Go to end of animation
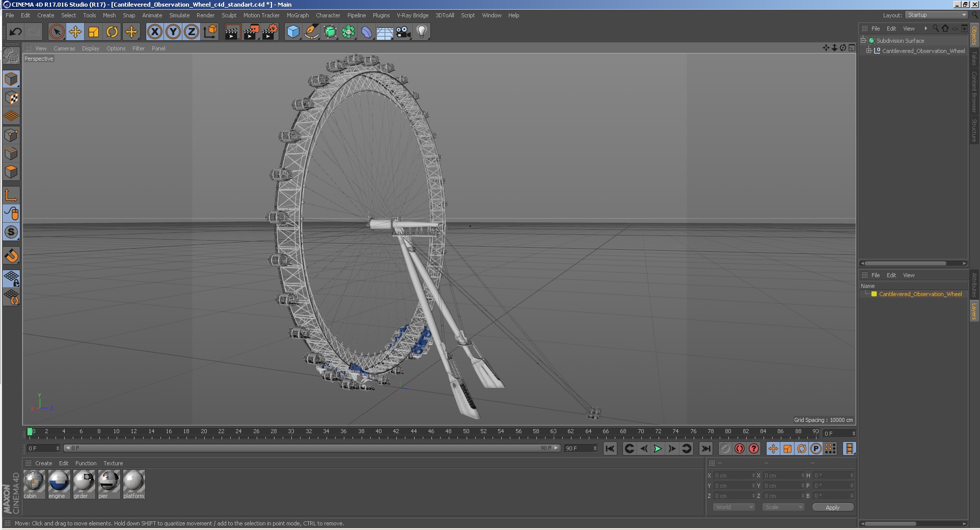Viewport: 980px width, 530px height. click(705, 448)
